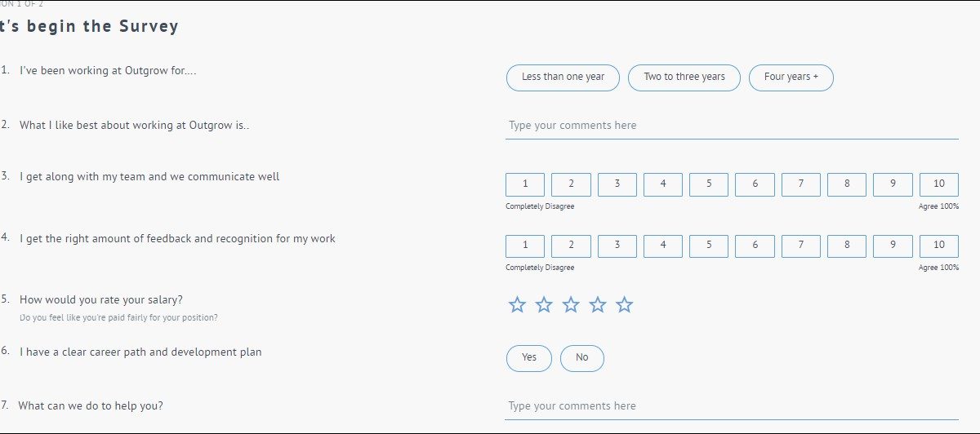Focus the 'What can we do' comment field

point(731,406)
